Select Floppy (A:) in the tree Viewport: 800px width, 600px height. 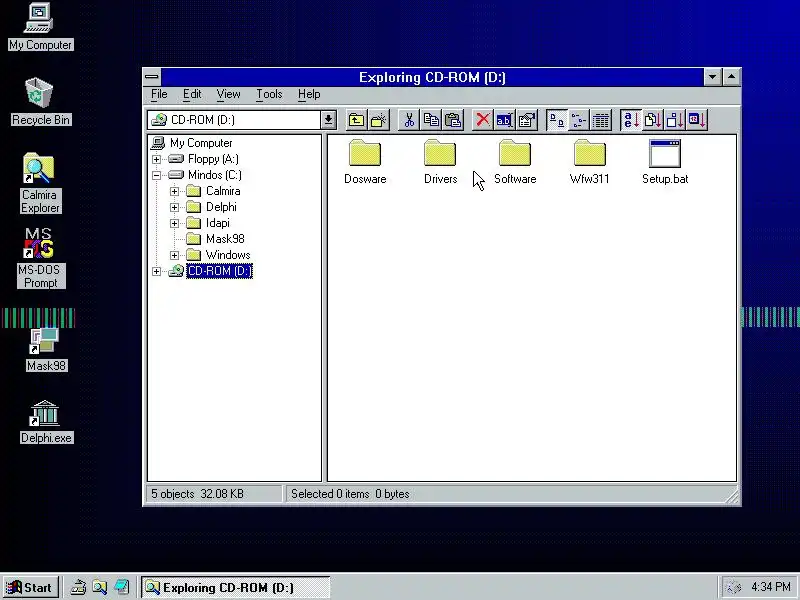pos(213,159)
